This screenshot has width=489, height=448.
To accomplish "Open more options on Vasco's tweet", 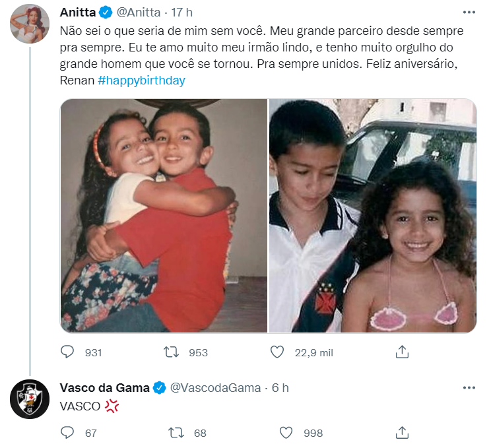I will (x=469, y=387).
